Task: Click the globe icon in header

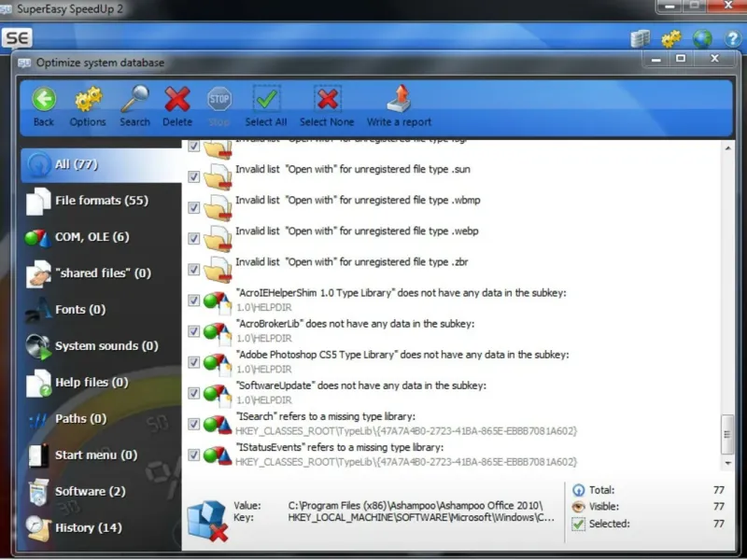Action: (x=702, y=39)
